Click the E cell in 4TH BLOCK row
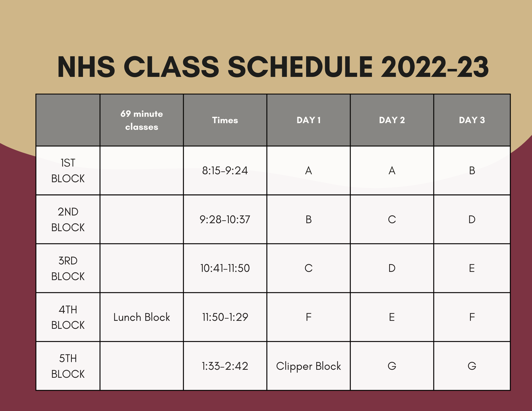532x411 pixels. [392, 317]
